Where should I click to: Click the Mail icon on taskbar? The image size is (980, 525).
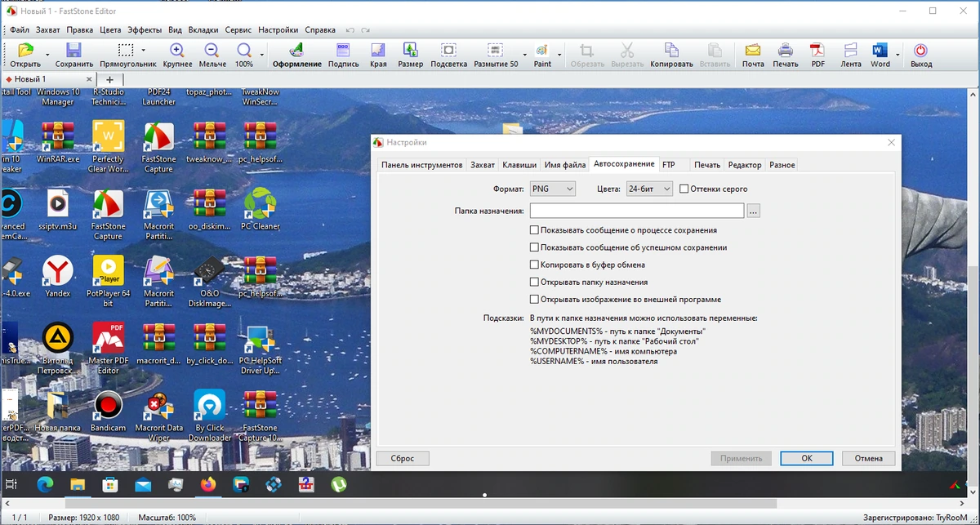pos(143,485)
